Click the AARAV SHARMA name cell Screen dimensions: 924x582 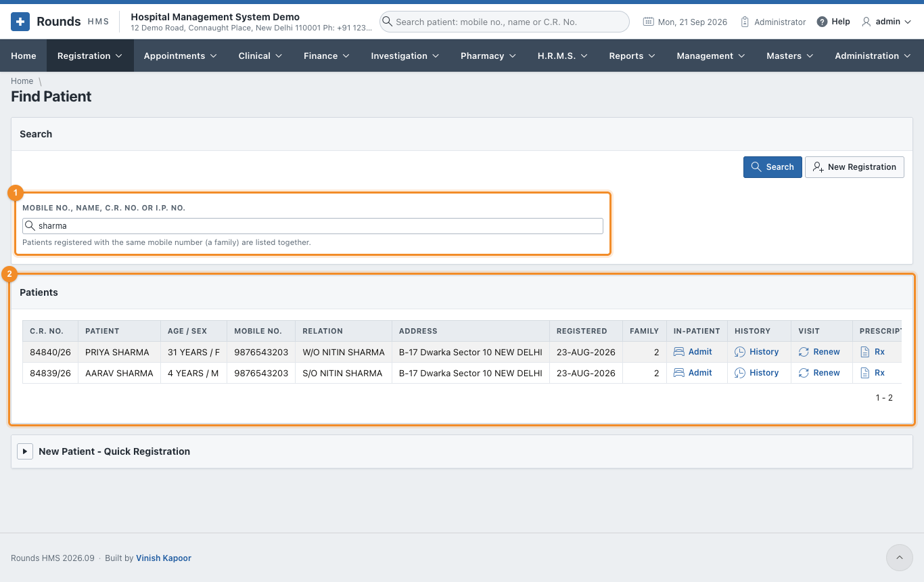coord(119,373)
